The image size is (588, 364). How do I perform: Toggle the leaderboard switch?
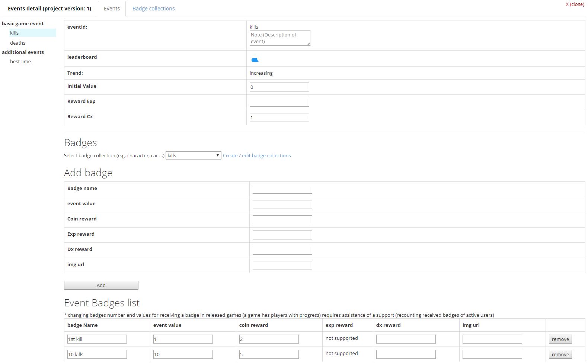tap(255, 60)
